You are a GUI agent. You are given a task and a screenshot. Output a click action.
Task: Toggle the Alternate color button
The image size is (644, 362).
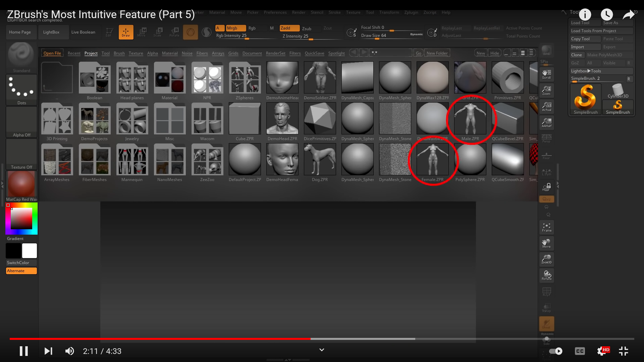click(x=21, y=271)
